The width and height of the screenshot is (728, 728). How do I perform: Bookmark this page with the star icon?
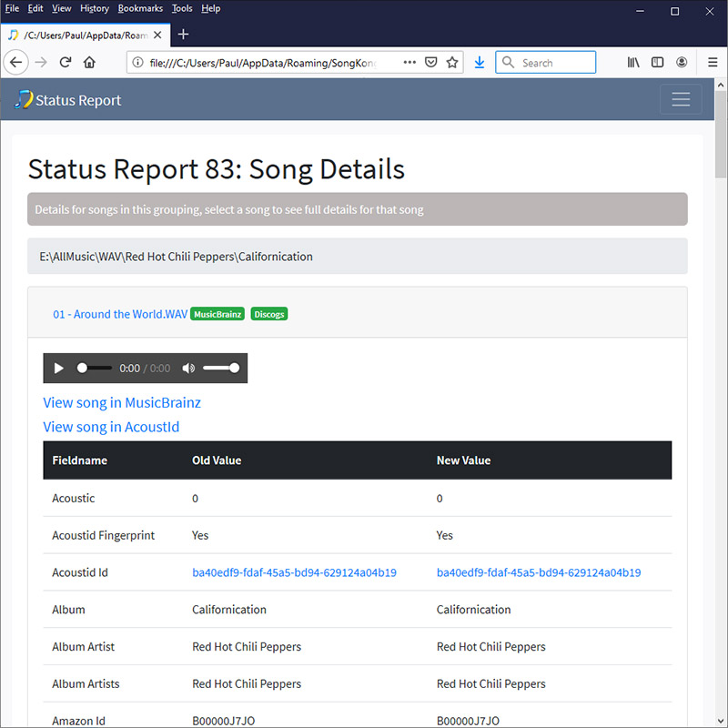click(452, 62)
